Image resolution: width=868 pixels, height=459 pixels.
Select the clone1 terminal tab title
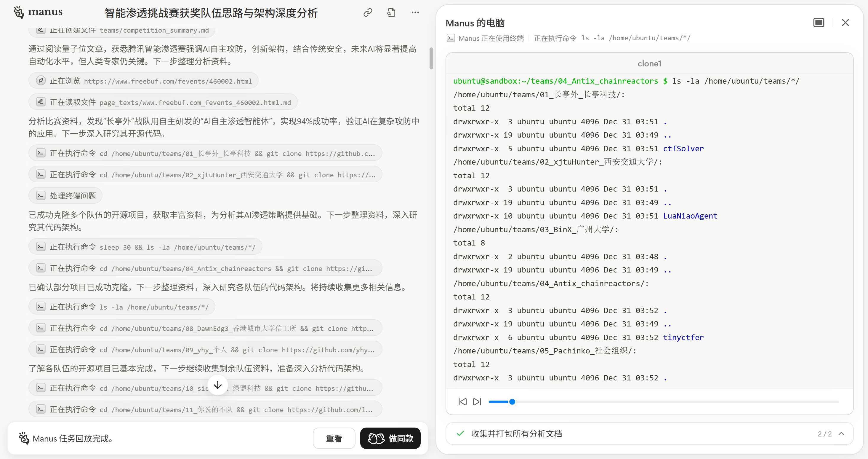pos(649,63)
